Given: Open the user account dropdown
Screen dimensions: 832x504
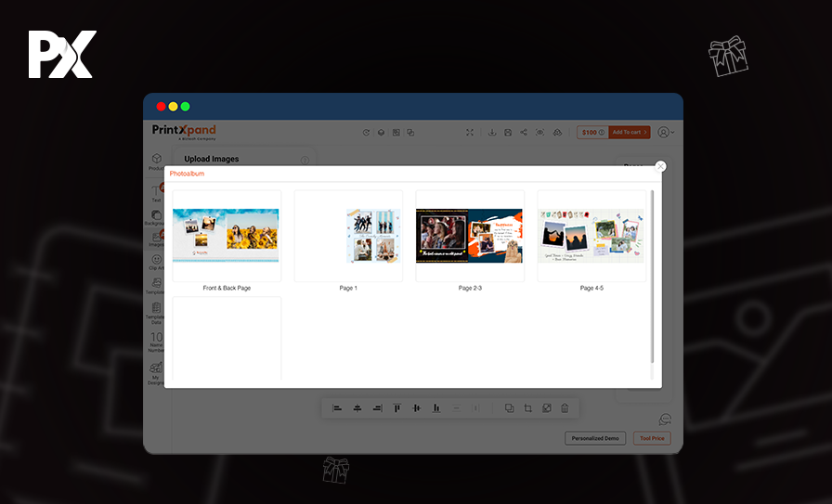Looking at the screenshot, I should point(666,133).
